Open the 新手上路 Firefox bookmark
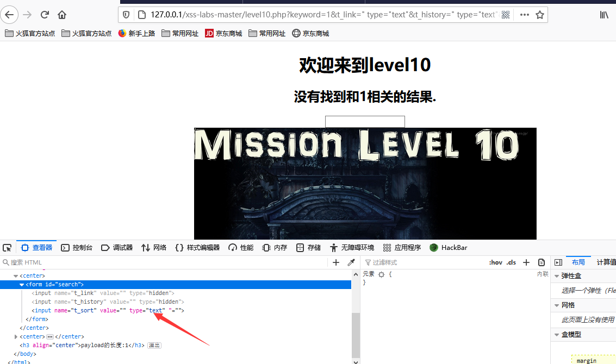 [x=136, y=33]
